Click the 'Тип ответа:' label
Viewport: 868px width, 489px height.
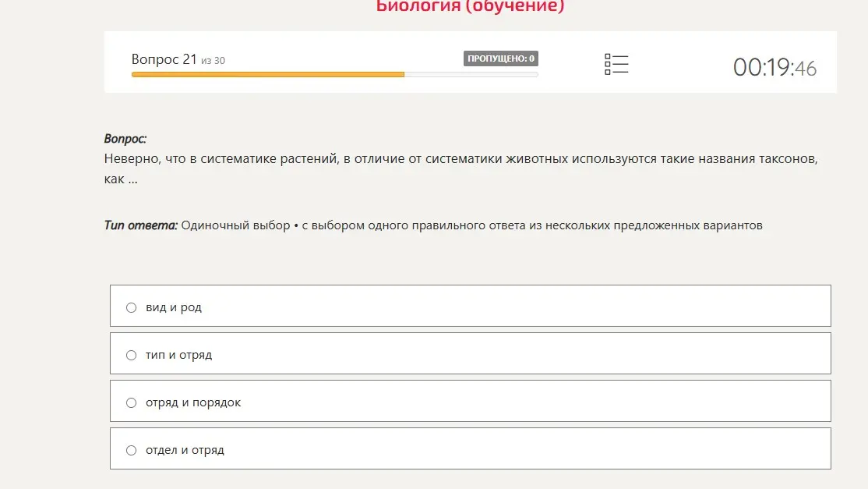pyautogui.click(x=140, y=225)
